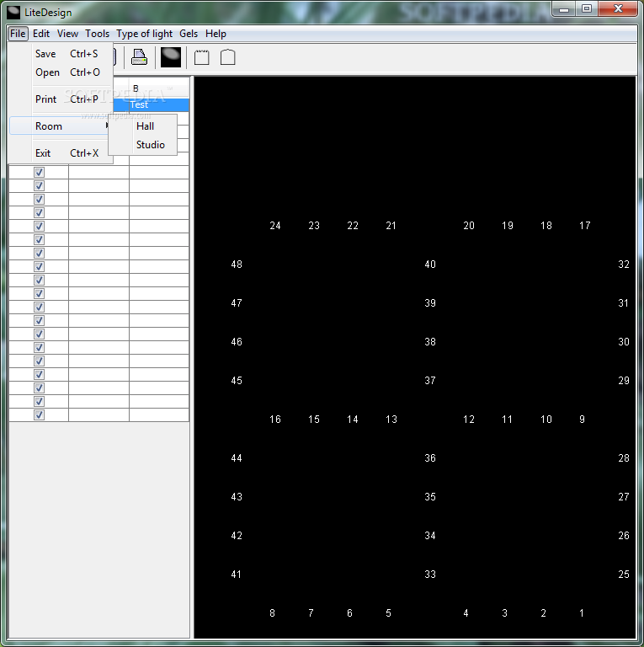Viewport: 644px width, 647px height.
Task: Select light position 23 on the plan
Action: coord(314,226)
